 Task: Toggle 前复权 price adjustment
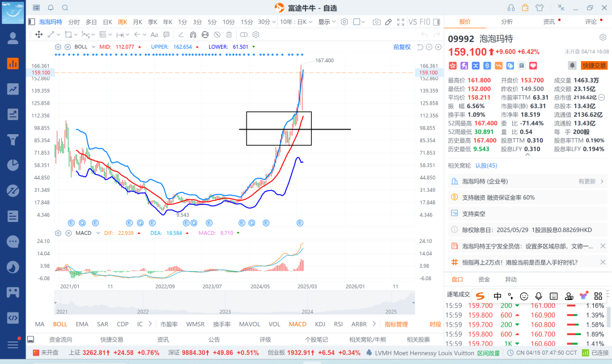(402, 47)
